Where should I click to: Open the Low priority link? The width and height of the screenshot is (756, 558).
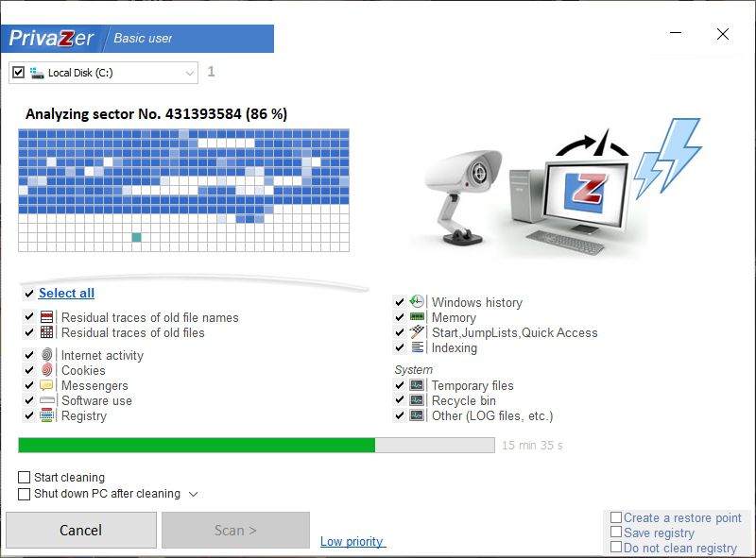point(352,542)
